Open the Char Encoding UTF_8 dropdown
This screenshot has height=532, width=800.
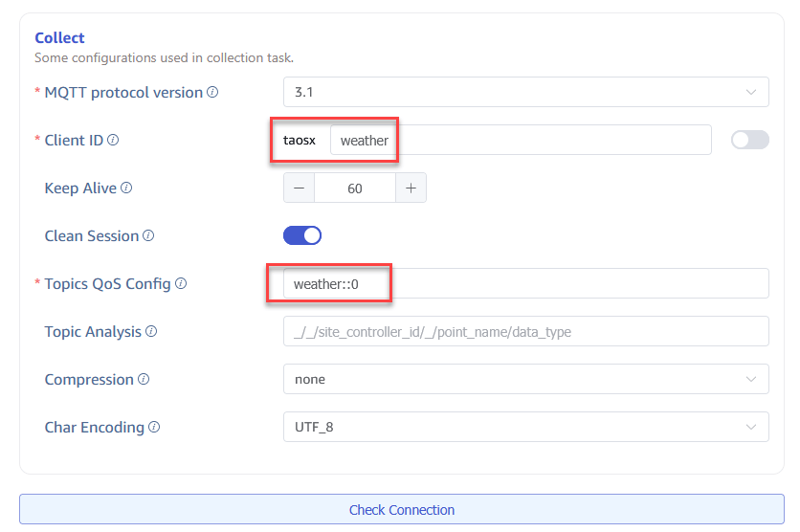tap(525, 427)
